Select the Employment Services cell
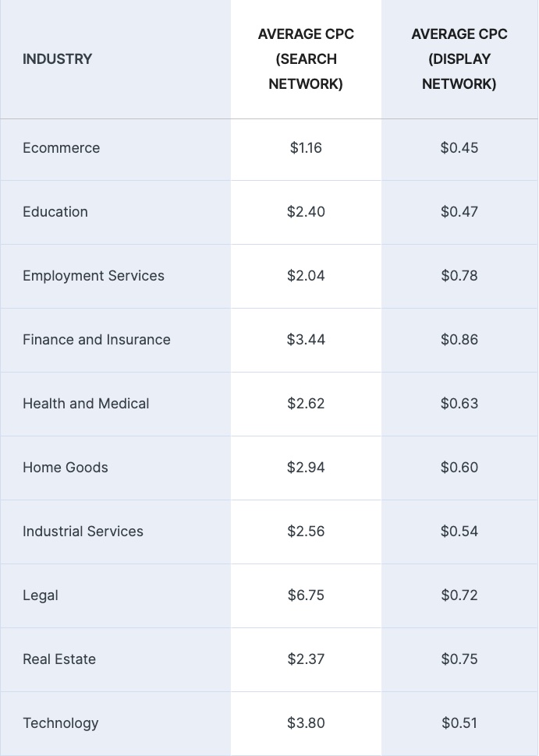Image resolution: width=539 pixels, height=756 pixels. [94, 276]
